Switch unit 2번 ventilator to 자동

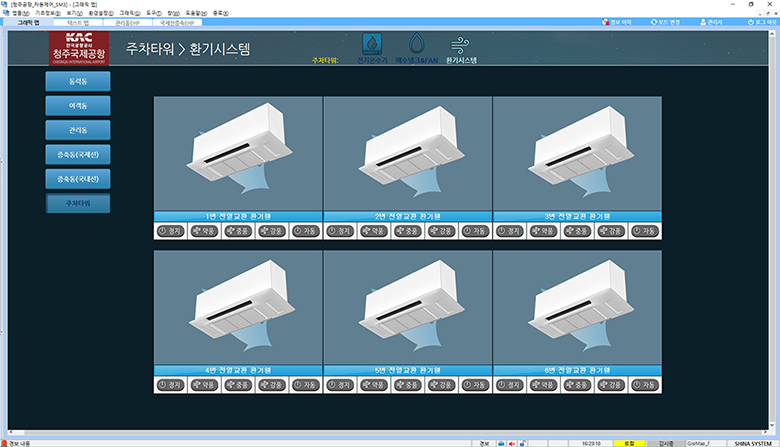pyautogui.click(x=476, y=231)
